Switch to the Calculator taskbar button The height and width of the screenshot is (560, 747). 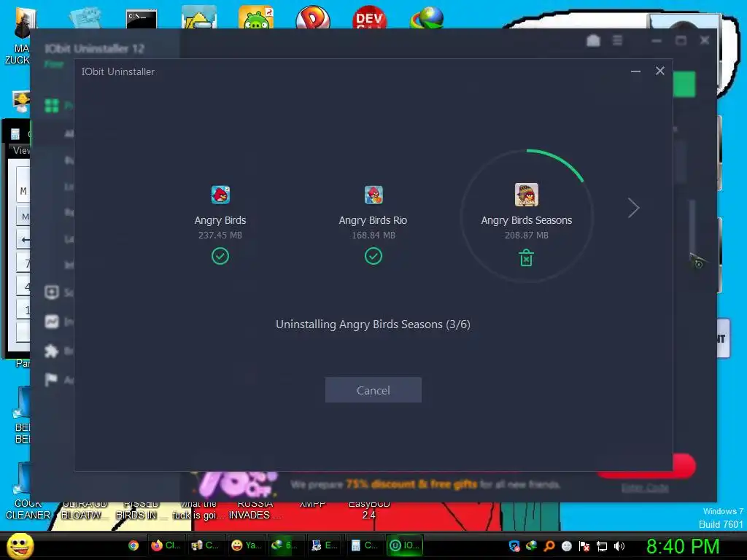(365, 545)
